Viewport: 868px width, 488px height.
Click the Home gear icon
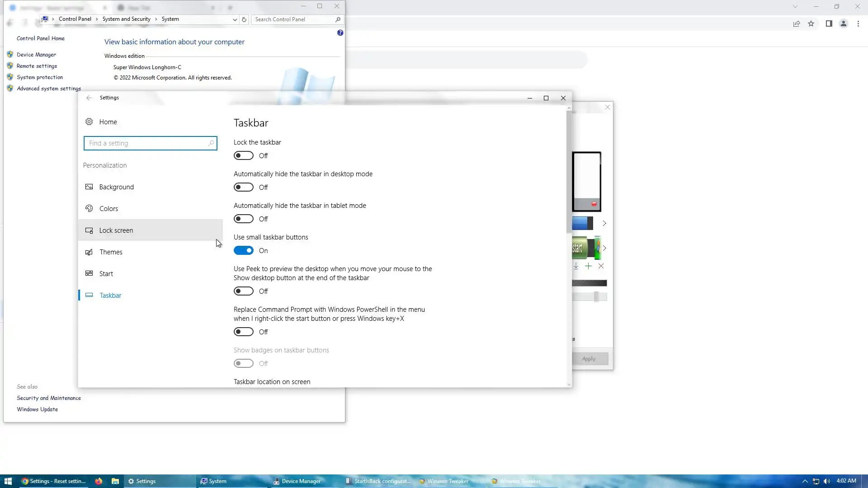pos(89,122)
